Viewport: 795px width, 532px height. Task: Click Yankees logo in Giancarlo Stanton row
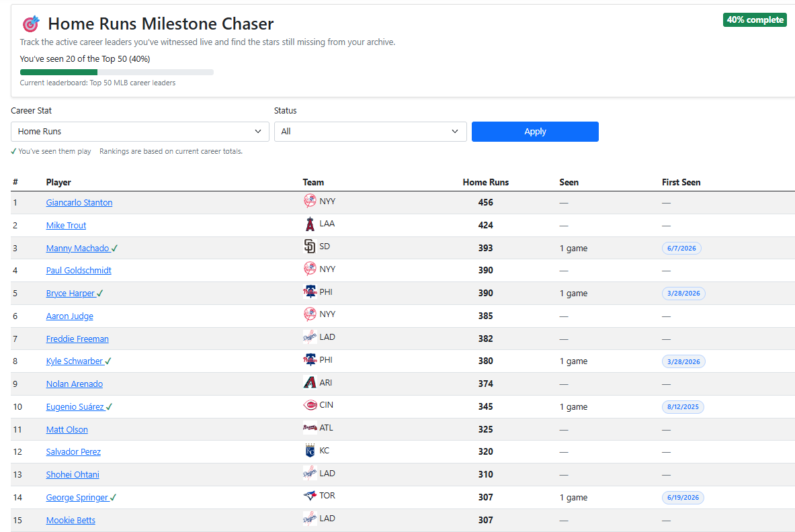pyautogui.click(x=310, y=201)
